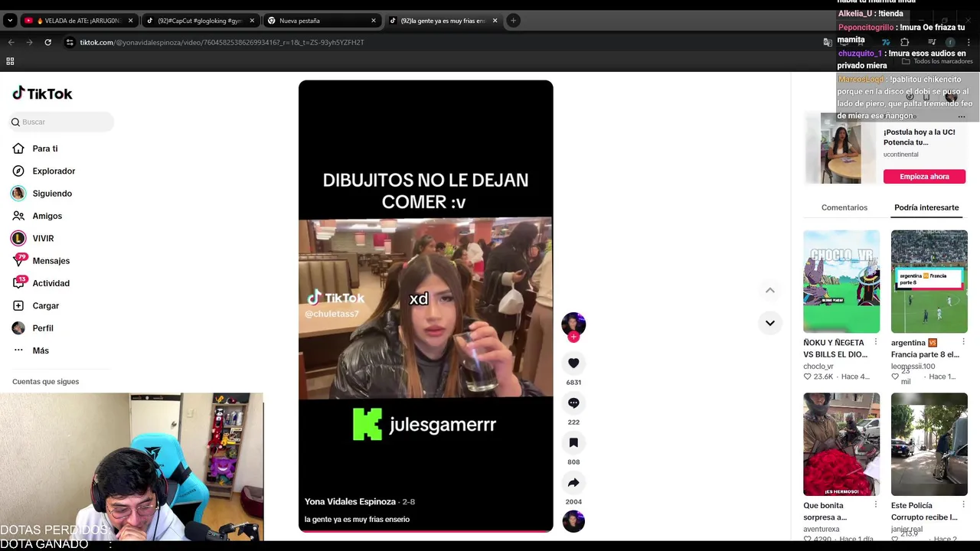Click the TikTok logo
This screenshot has width=980, height=551.
click(42, 93)
